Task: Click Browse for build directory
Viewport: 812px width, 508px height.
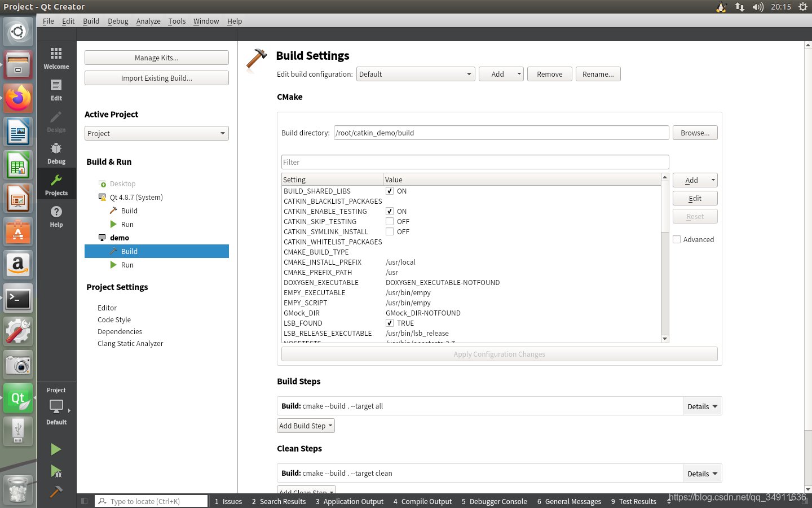Action: tap(695, 133)
